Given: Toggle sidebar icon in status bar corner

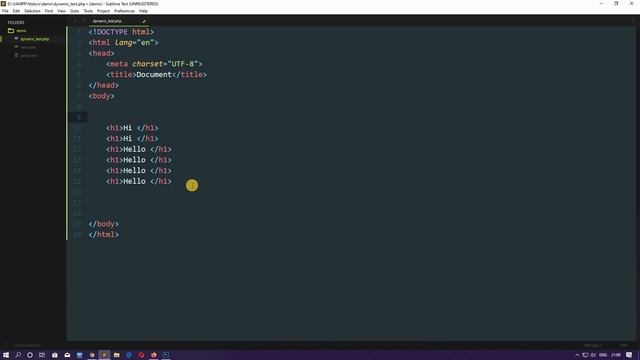Looking at the screenshot, I should [5, 345].
